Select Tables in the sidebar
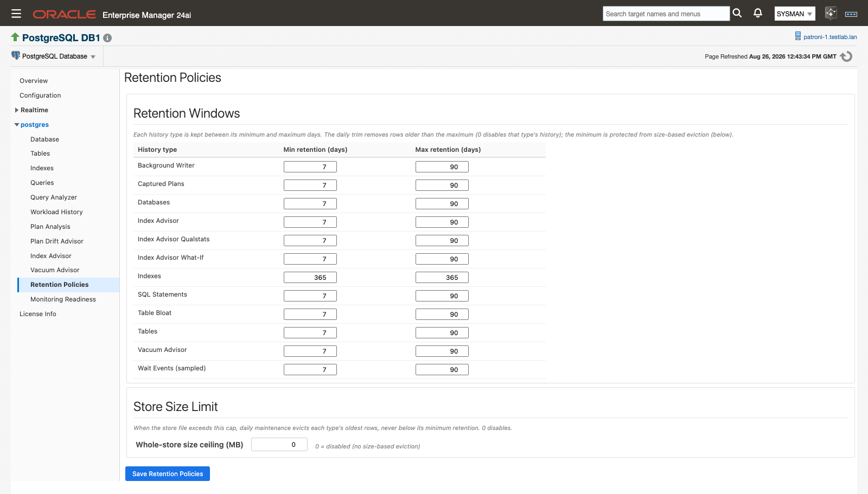Image resolution: width=868 pixels, height=494 pixels. click(x=40, y=153)
